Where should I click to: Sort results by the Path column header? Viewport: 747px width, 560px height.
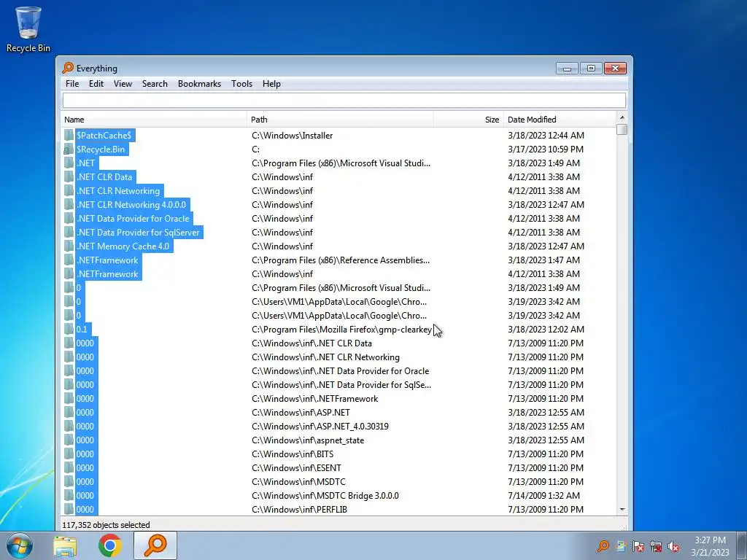(x=340, y=120)
